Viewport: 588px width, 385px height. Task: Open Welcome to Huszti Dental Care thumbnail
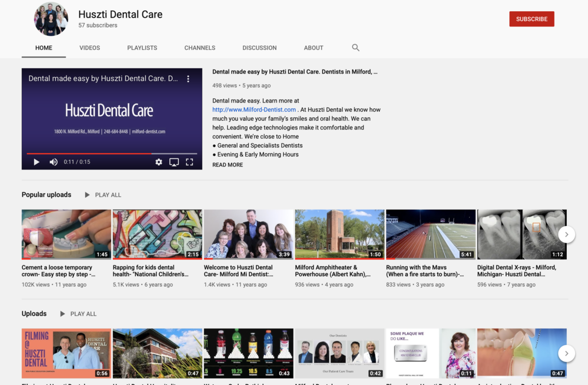pyautogui.click(x=249, y=234)
